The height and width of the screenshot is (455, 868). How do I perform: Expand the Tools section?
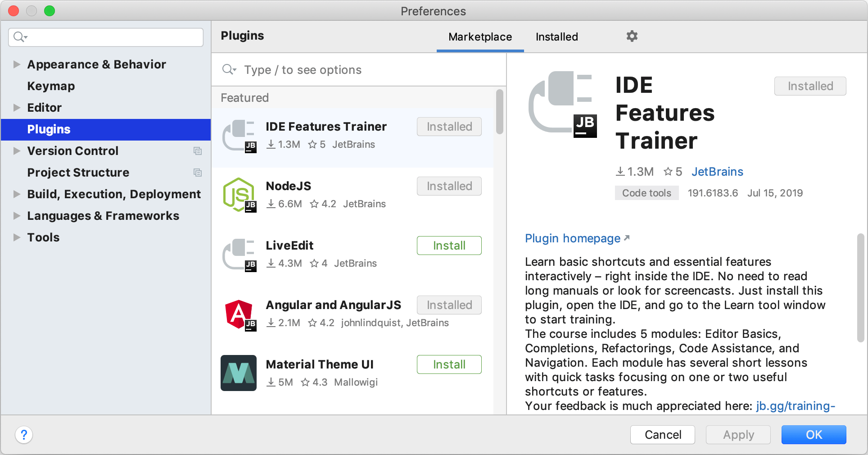tap(17, 237)
